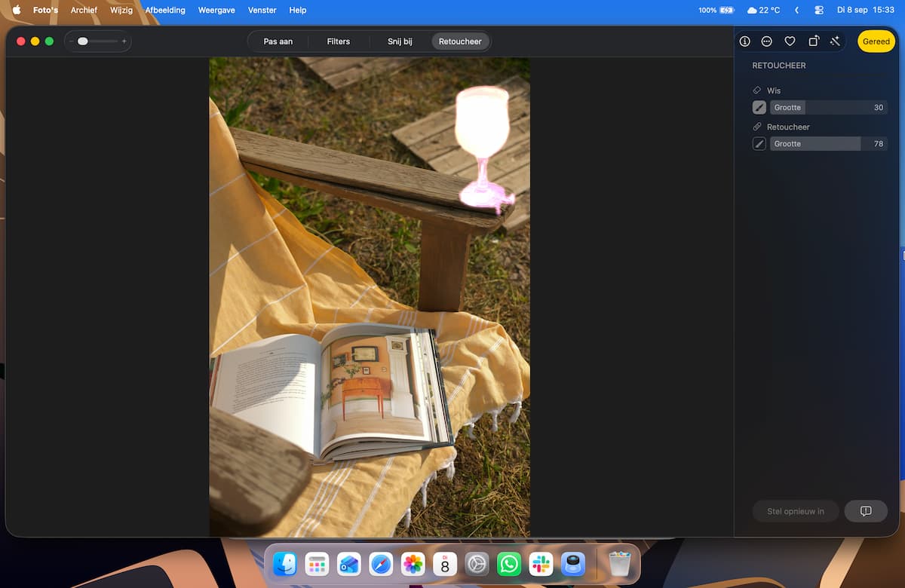Open Outlook from the Dock
Image resolution: width=905 pixels, height=588 pixels.
tap(348, 564)
